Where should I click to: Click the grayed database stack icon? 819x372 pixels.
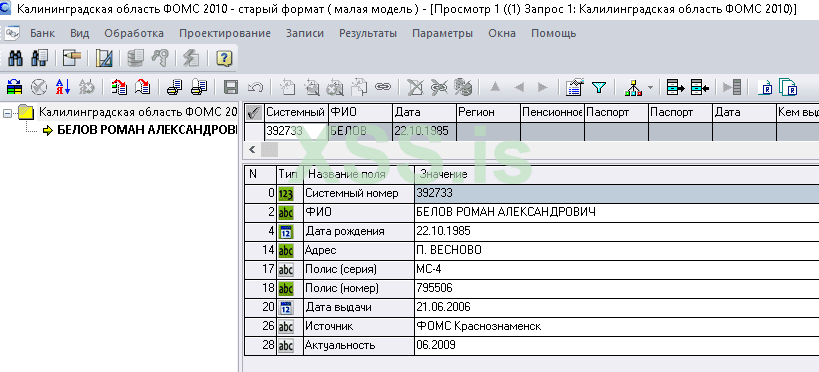[x=135, y=58]
